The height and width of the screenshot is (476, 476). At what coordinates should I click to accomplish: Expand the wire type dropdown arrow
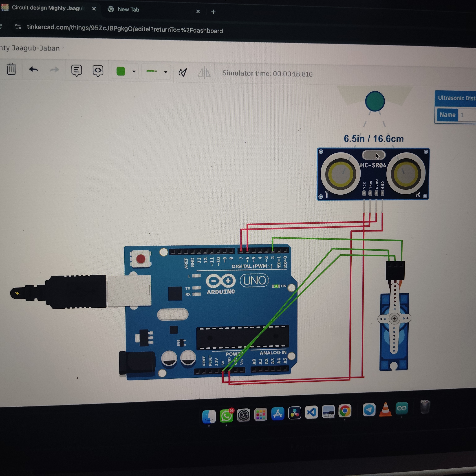166,72
